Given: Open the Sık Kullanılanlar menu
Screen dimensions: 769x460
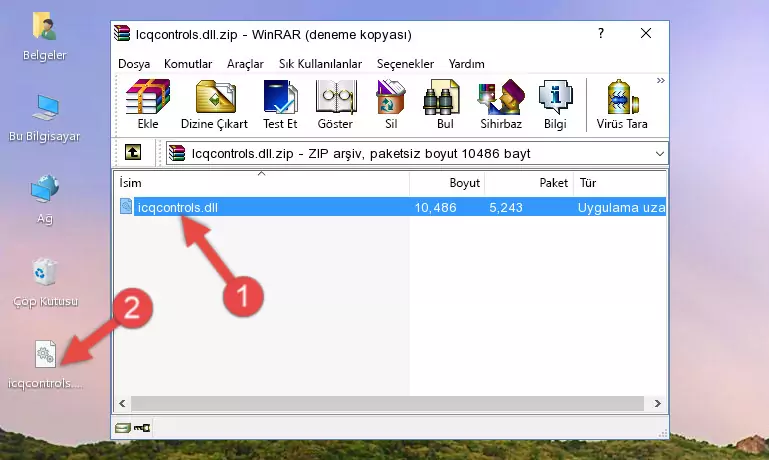Looking at the screenshot, I should point(320,64).
